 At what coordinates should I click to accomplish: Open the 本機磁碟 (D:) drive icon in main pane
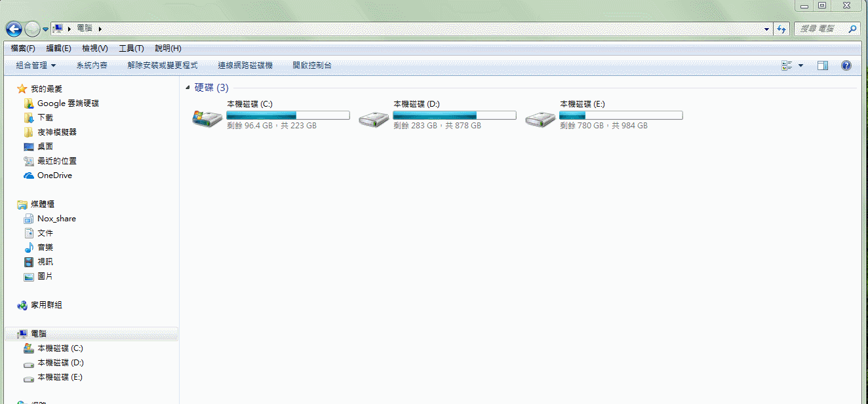[374, 118]
